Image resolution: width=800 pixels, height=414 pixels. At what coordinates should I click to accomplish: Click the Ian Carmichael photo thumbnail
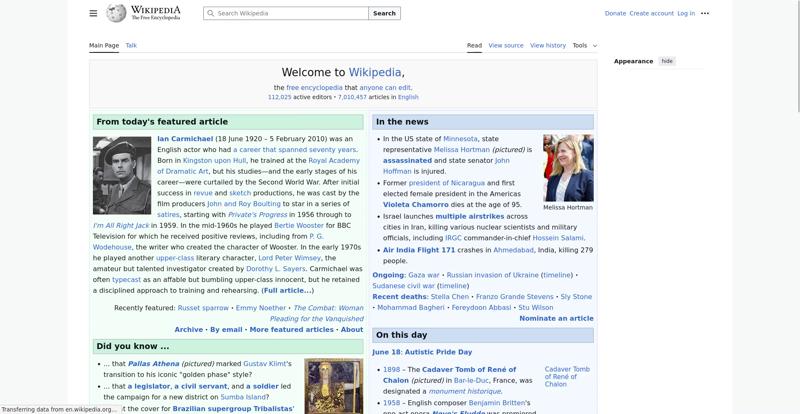coord(122,175)
